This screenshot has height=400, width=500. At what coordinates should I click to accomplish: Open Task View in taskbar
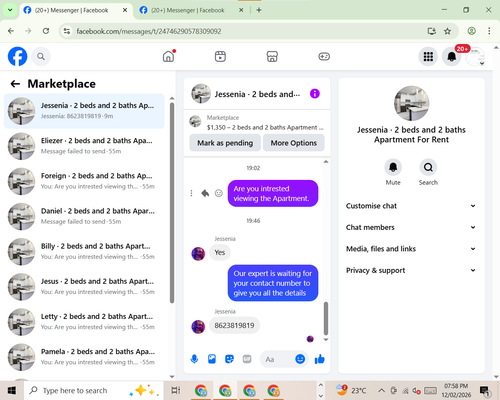pos(176,390)
